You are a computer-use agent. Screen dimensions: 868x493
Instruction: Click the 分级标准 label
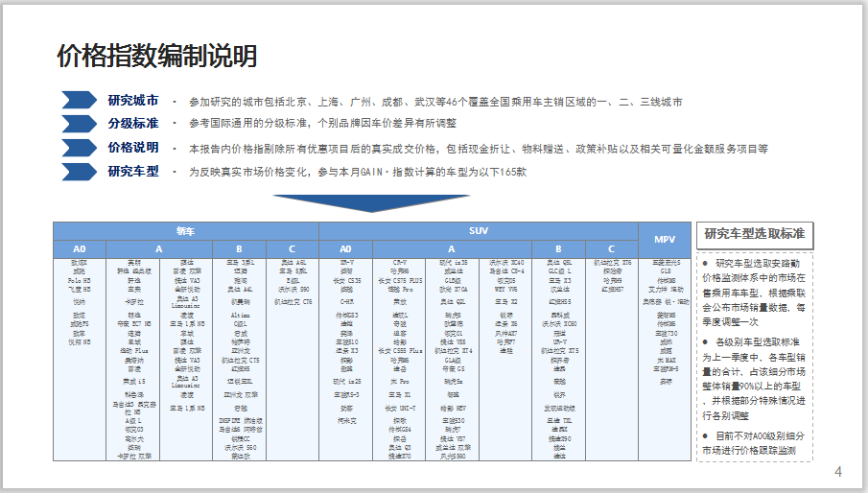coord(132,124)
